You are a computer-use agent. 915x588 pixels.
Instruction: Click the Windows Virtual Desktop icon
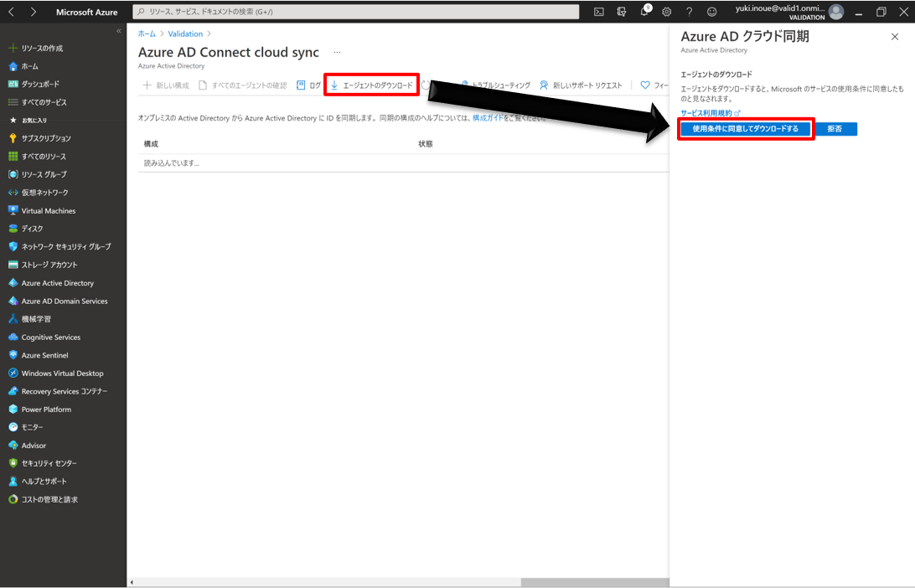[13, 374]
